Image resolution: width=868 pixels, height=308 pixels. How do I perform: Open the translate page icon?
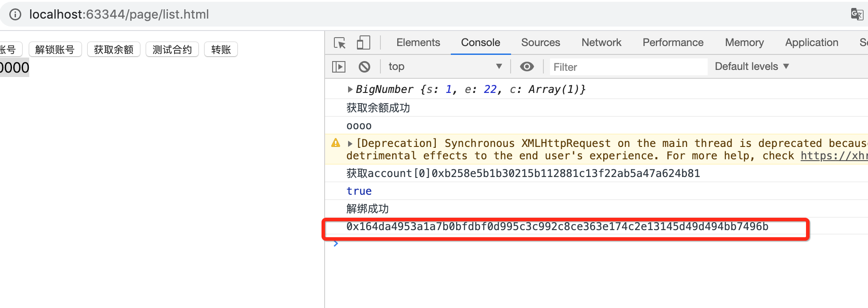tap(857, 15)
